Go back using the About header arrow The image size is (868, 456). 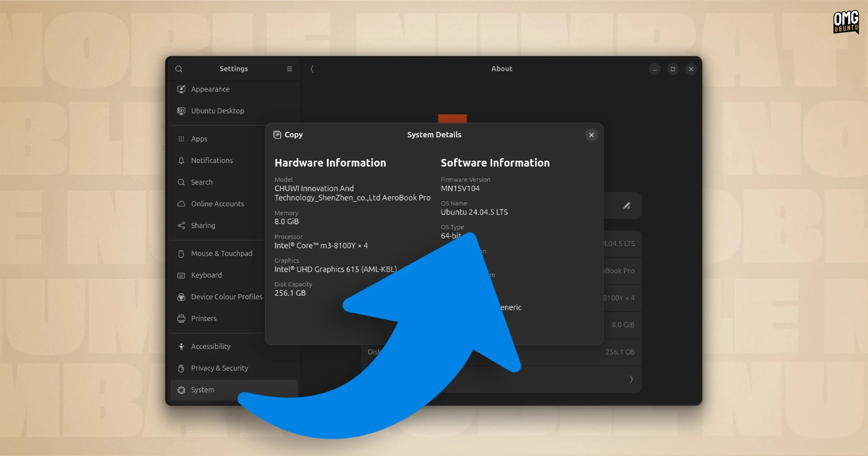[312, 69]
